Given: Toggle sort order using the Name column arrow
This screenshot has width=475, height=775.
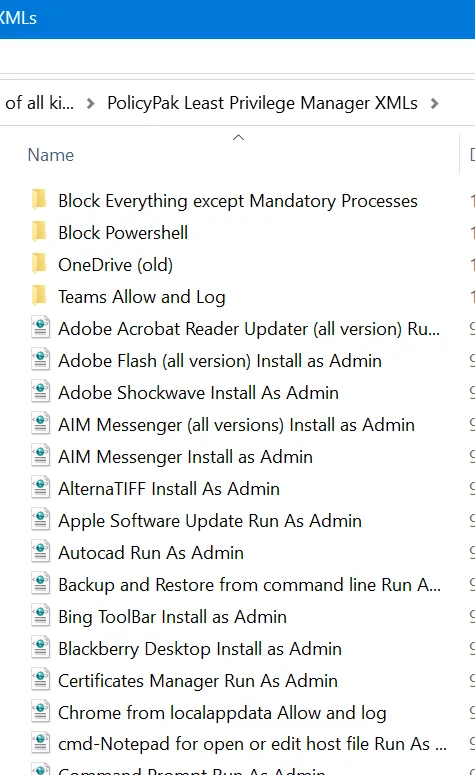Looking at the screenshot, I should click(238, 137).
